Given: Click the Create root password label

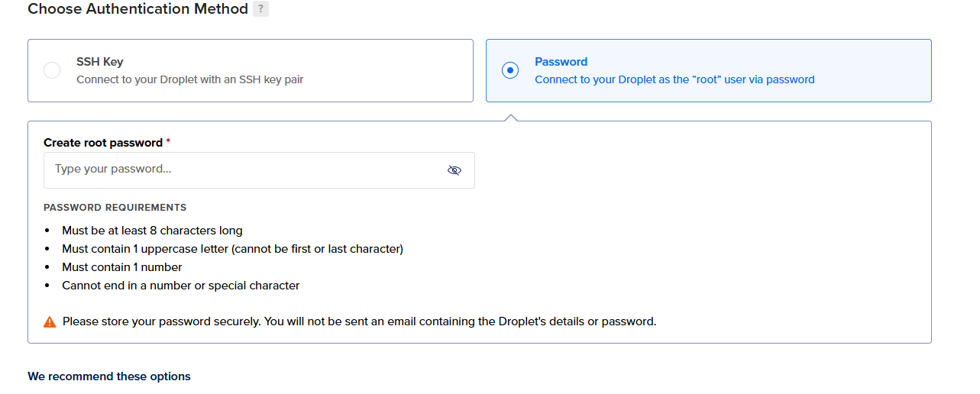Looking at the screenshot, I should click(103, 143).
